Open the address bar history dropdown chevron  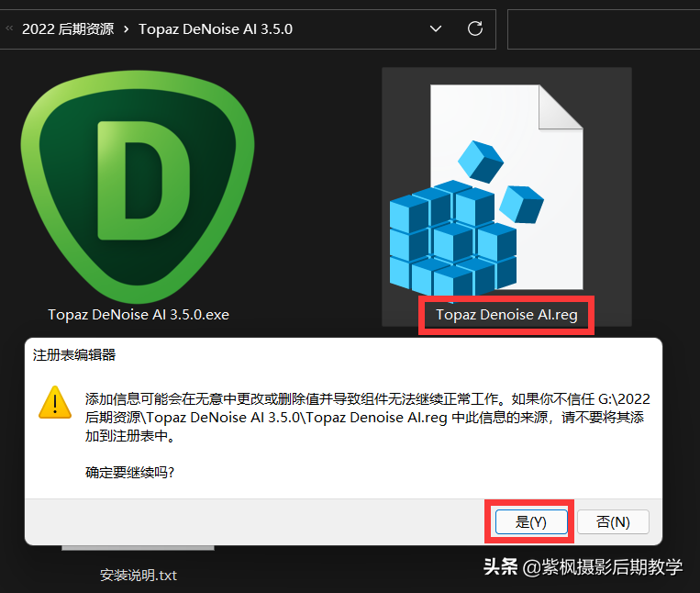coord(436,29)
